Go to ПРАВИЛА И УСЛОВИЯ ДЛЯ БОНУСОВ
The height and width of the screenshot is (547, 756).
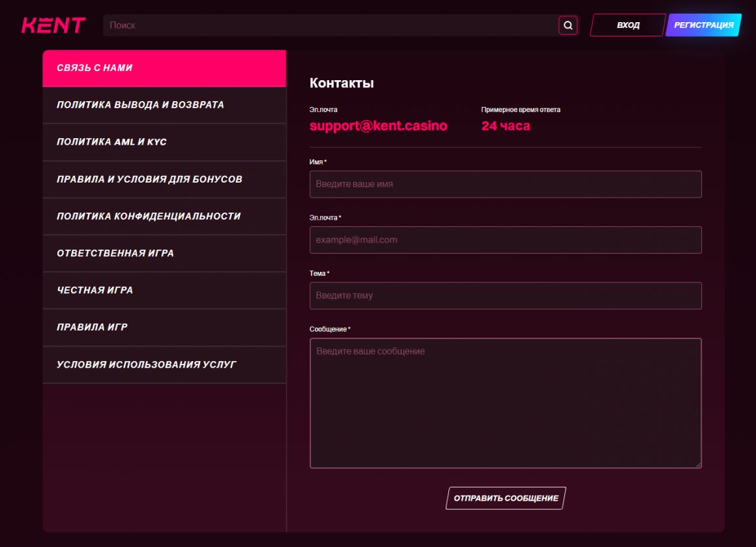coord(164,179)
